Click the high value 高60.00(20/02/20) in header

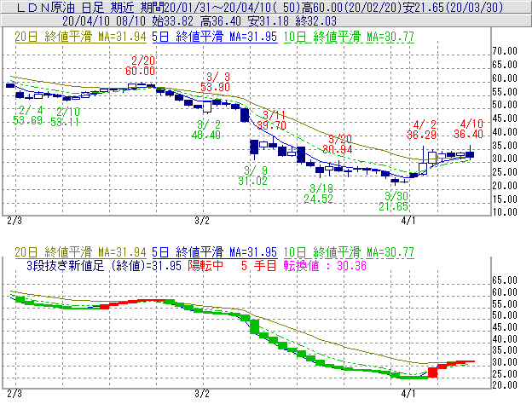pyautogui.click(x=353, y=7)
